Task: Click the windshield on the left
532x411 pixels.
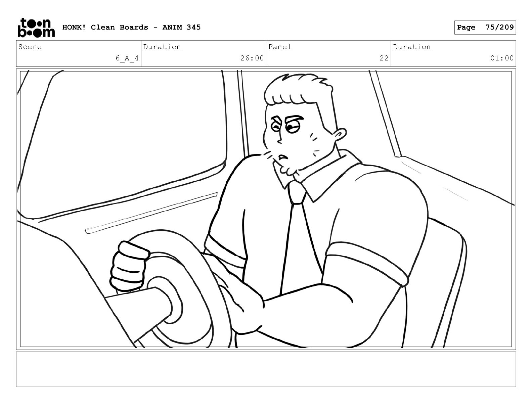Action: click(x=128, y=134)
